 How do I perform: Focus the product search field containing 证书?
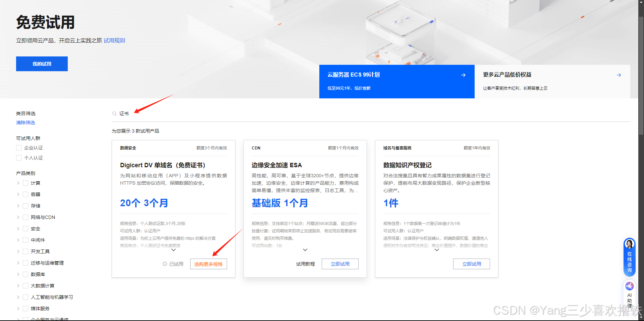371,114
